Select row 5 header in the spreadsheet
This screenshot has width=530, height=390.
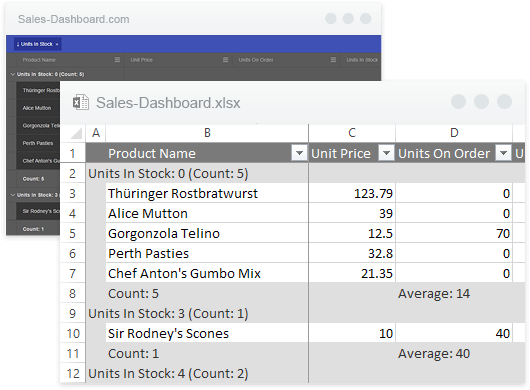72,234
